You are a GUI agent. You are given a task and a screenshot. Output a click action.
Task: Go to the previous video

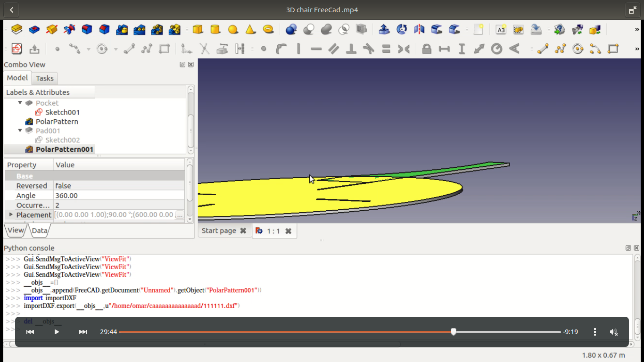pos(30,332)
